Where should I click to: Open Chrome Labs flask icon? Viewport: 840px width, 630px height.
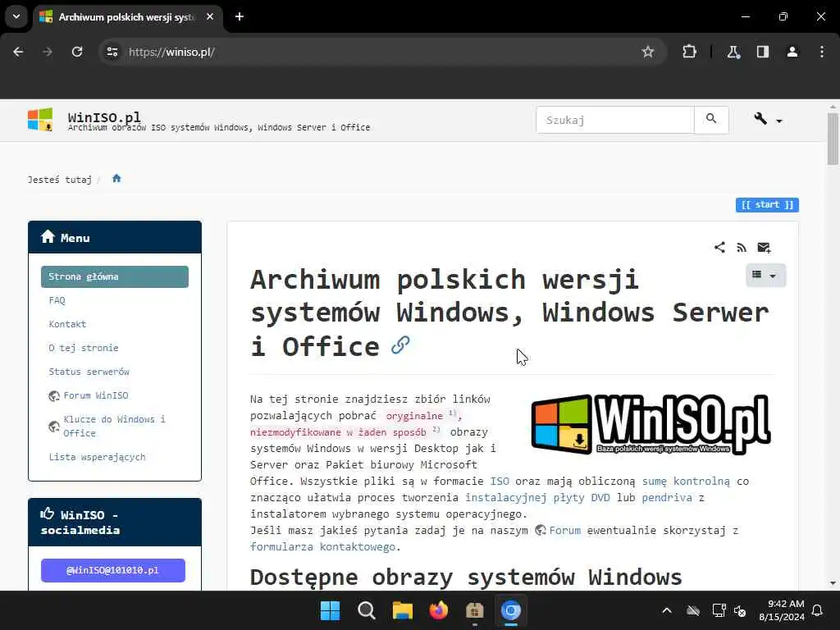733,52
